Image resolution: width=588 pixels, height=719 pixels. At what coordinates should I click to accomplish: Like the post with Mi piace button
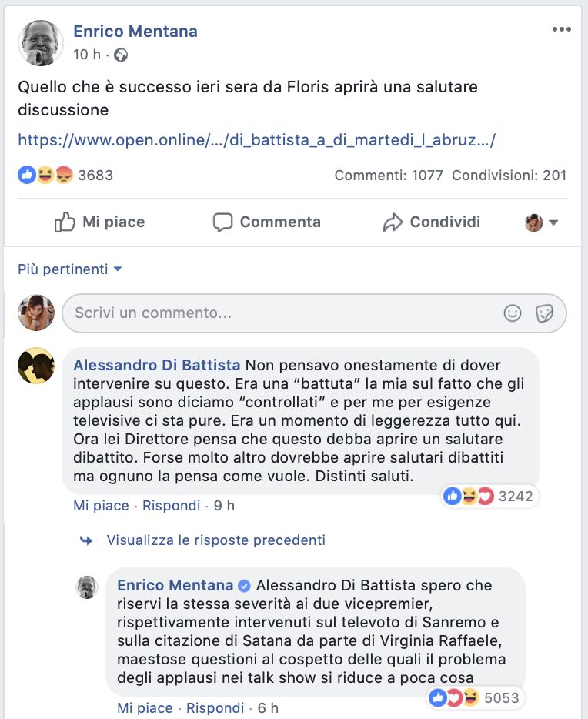coord(100,222)
